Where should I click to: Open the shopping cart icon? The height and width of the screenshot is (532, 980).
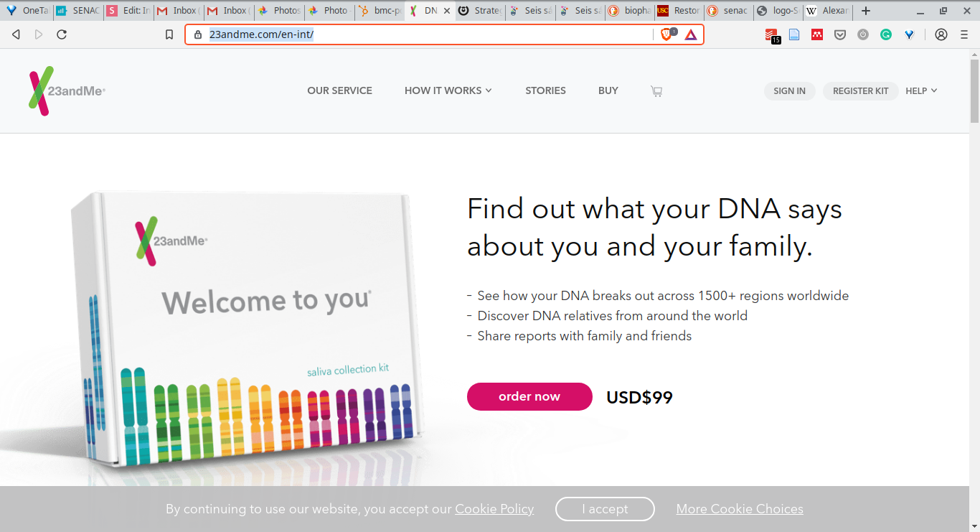(656, 91)
